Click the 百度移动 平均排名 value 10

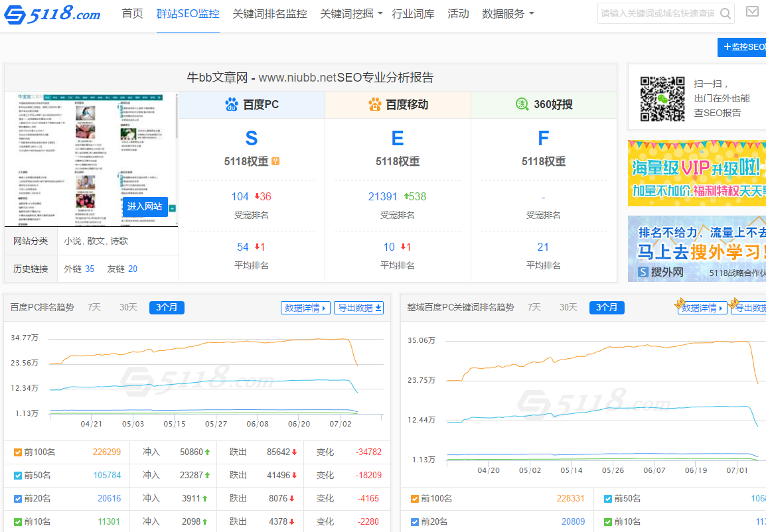click(x=389, y=247)
